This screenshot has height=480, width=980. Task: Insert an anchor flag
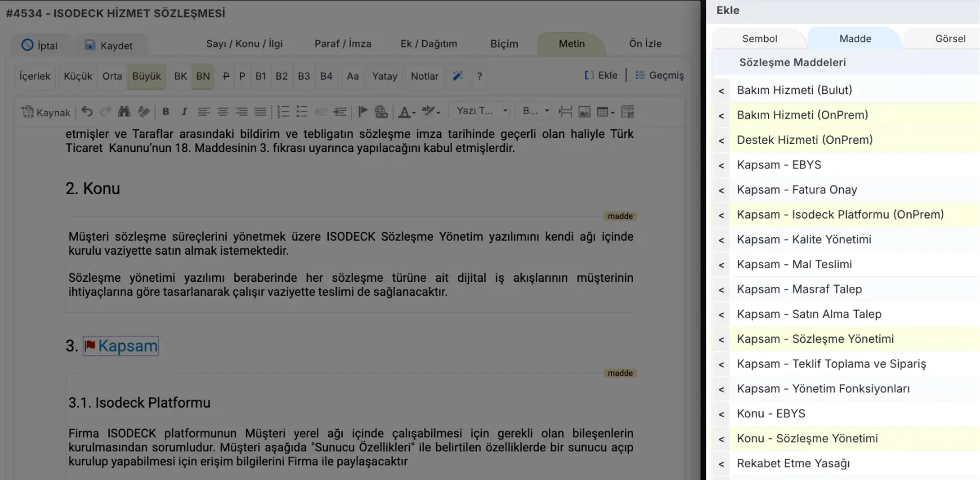click(363, 112)
